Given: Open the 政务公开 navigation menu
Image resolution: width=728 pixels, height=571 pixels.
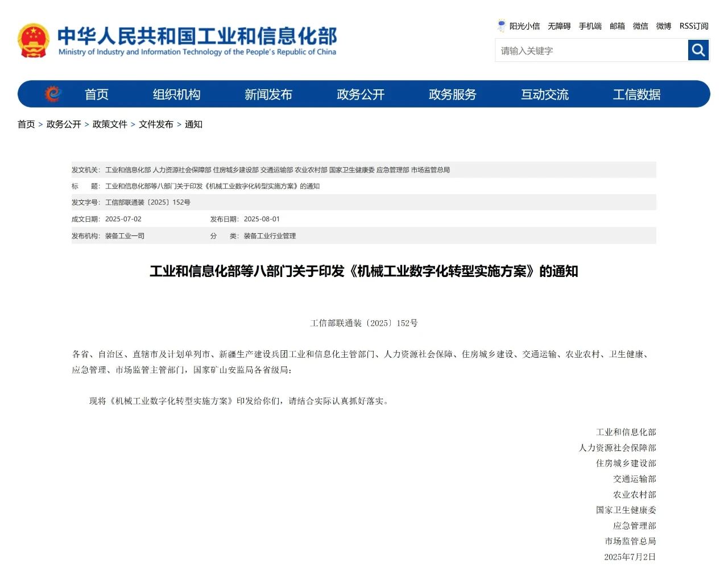Looking at the screenshot, I should [361, 94].
